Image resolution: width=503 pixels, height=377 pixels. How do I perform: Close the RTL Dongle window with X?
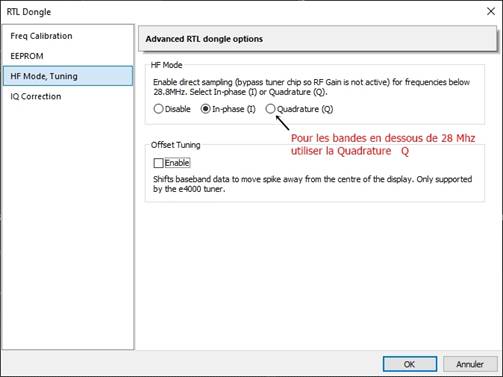[491, 11]
